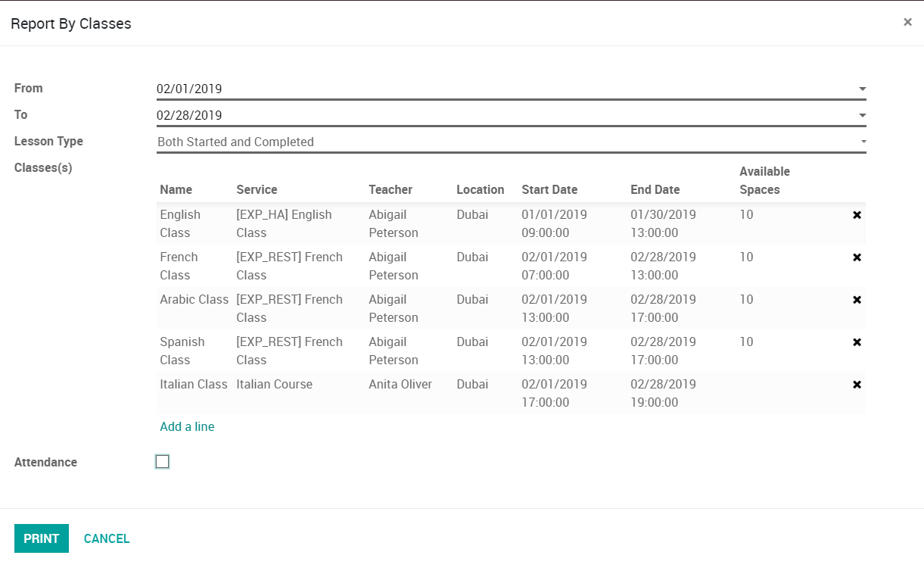
Task: Remove the English Class row
Action: pyautogui.click(x=857, y=215)
